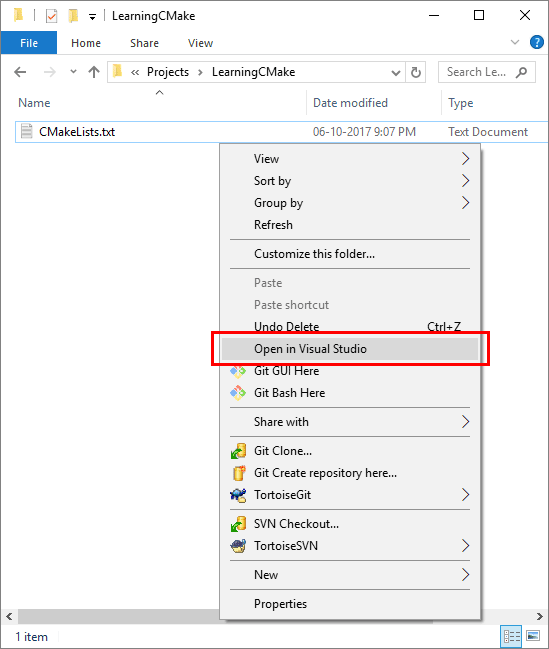Open the Share ribbon tab
549x649 pixels.
click(x=144, y=43)
